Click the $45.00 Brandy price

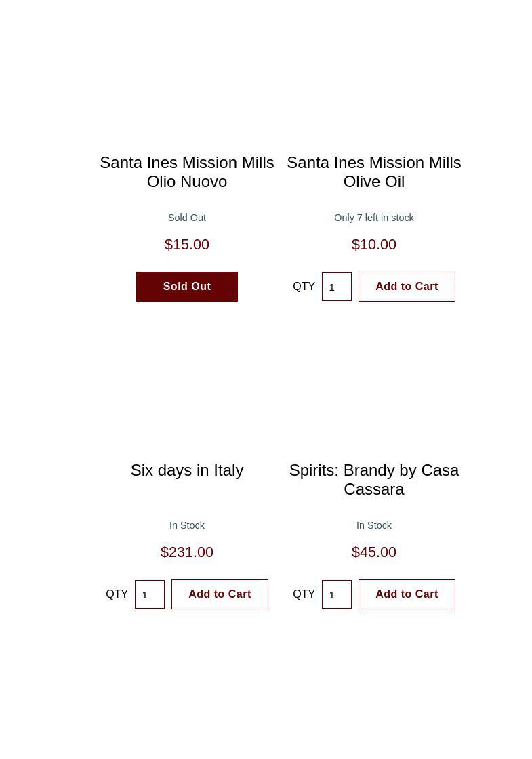(x=374, y=552)
